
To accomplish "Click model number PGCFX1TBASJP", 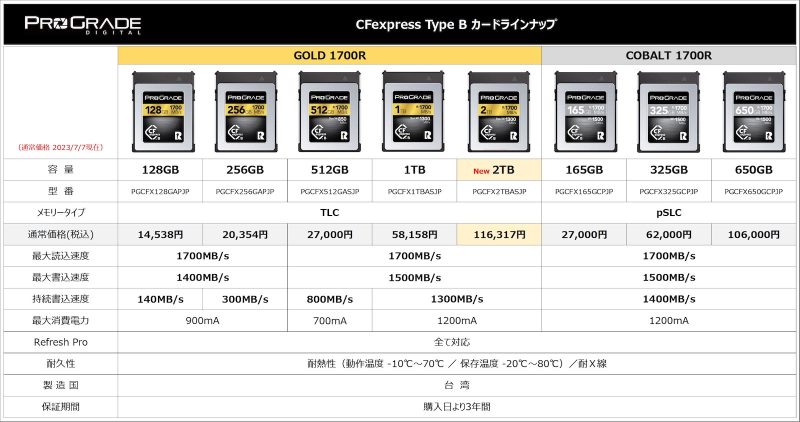I will click(414, 192).
